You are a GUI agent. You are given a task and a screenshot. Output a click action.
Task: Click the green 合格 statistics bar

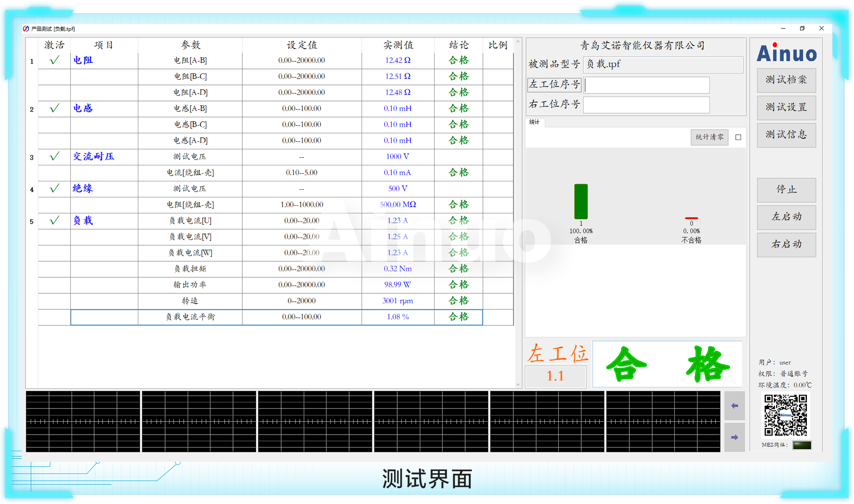coord(581,201)
